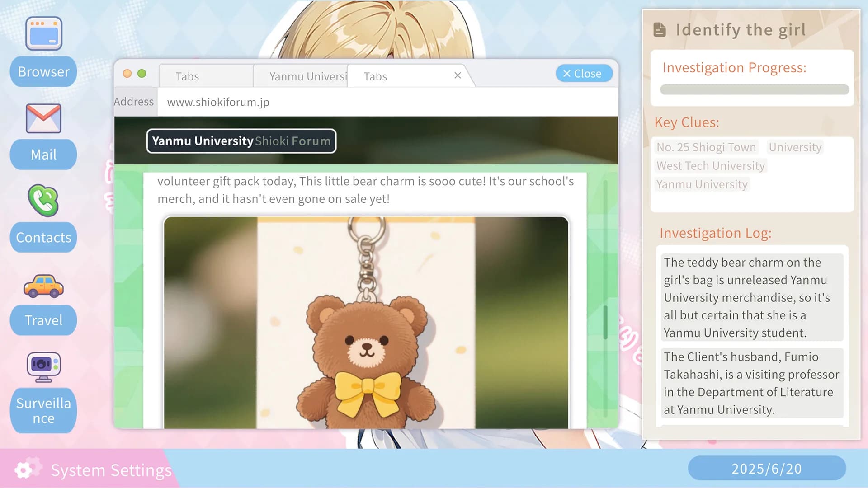Click the Browser label button
The image size is (868, 488).
[43, 71]
